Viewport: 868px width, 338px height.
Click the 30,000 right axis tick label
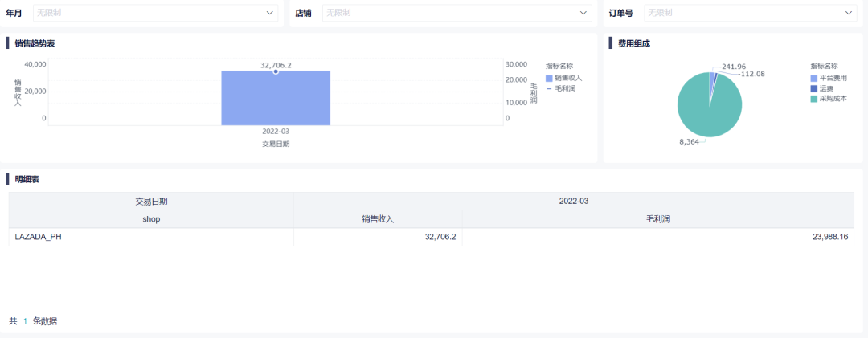[516, 64]
